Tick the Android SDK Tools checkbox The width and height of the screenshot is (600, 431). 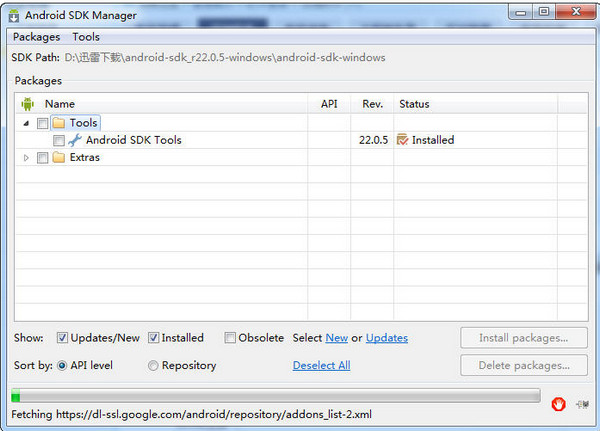[x=59, y=140]
